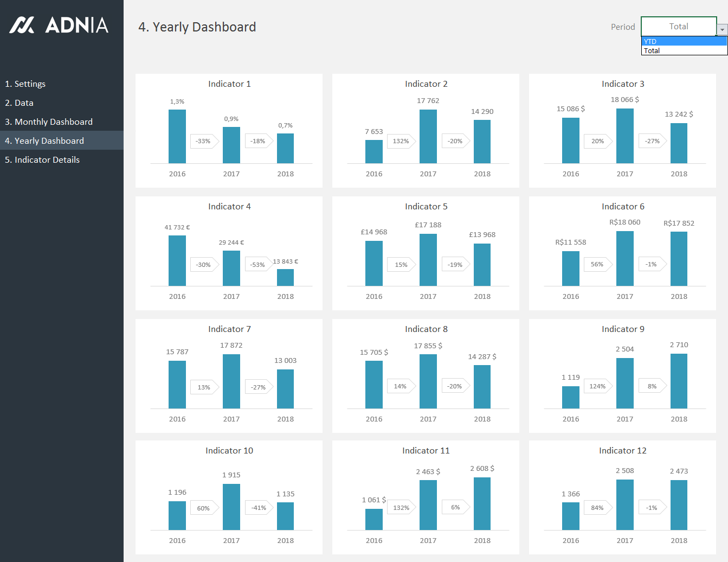Screen dimensions: 728x562
Task: Click the -27% arrow in Indicator 3
Action: (x=652, y=141)
